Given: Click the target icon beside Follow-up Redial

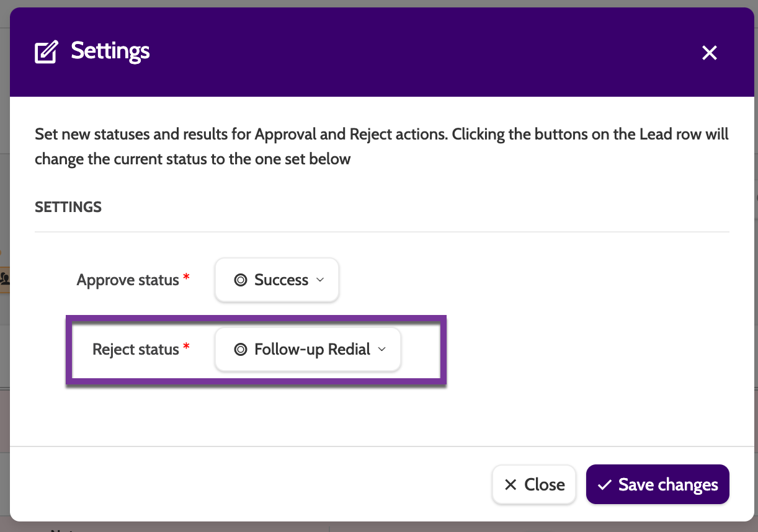Looking at the screenshot, I should pos(241,350).
